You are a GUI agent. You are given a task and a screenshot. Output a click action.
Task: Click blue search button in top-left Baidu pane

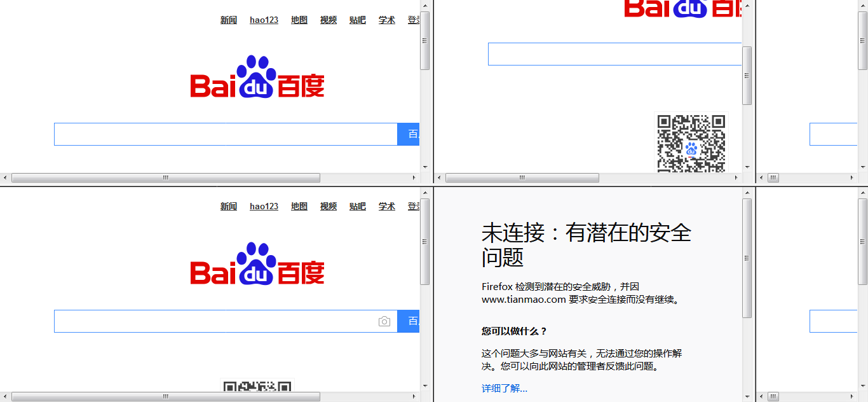409,134
